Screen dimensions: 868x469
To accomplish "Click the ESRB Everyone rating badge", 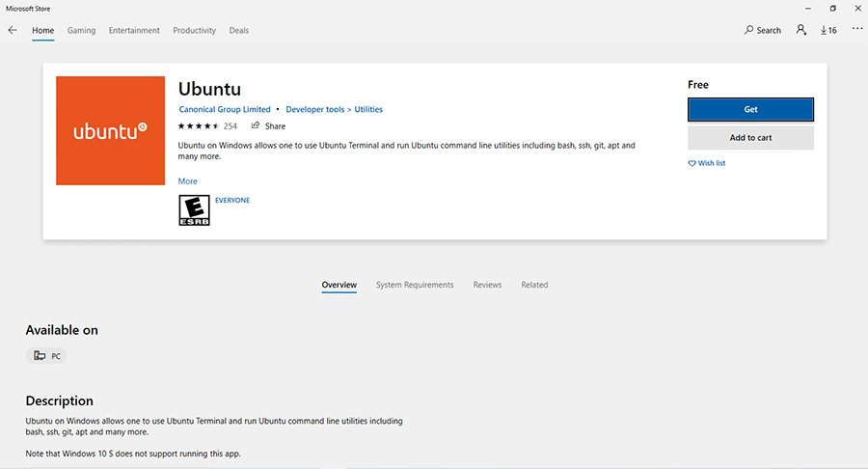I will click(x=194, y=210).
